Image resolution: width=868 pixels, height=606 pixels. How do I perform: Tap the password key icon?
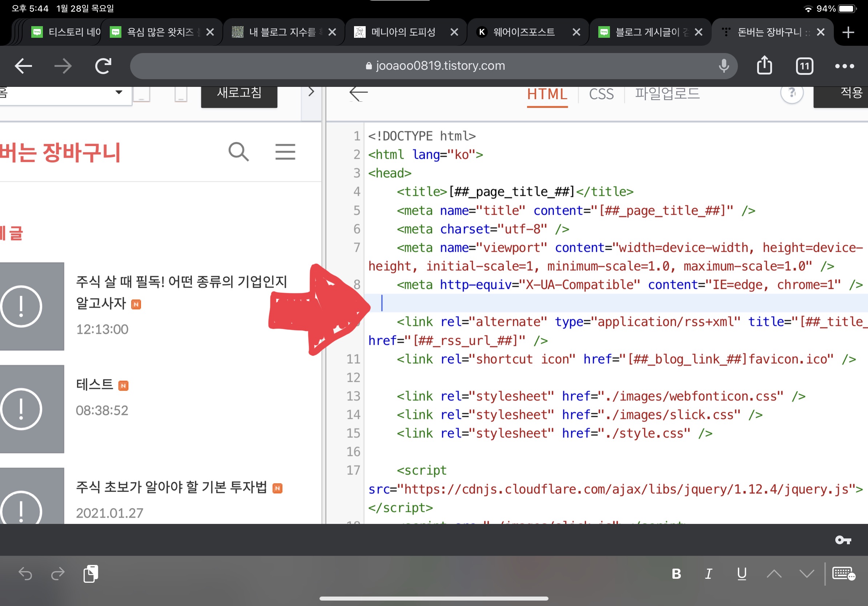(x=843, y=540)
